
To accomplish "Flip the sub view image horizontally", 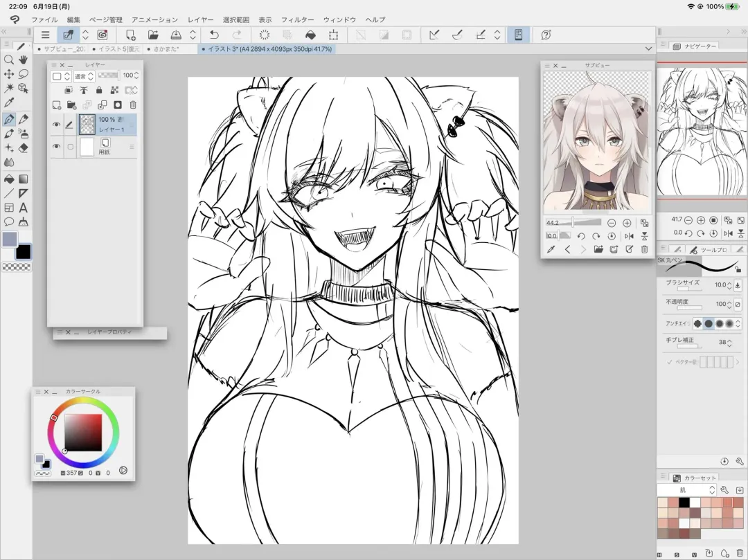I will tap(630, 236).
